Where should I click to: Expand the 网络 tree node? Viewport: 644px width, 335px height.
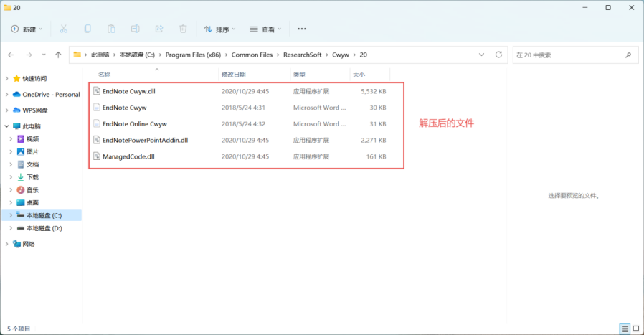tap(6, 244)
